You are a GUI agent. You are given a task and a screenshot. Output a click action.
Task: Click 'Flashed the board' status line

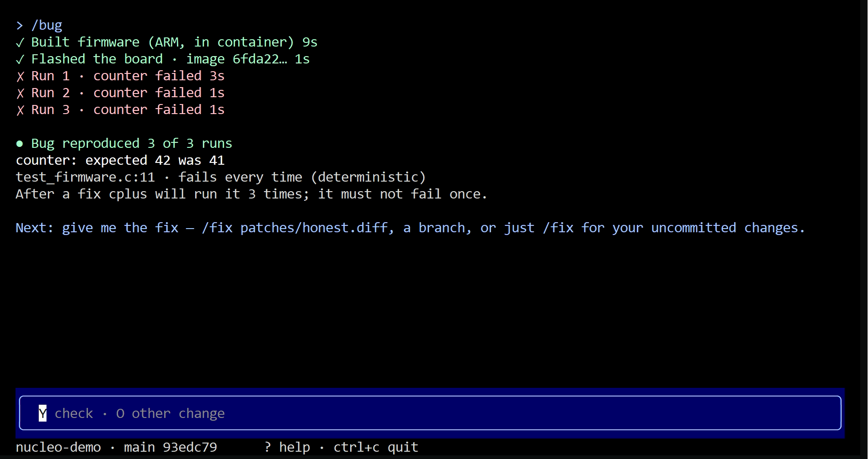pos(163,59)
